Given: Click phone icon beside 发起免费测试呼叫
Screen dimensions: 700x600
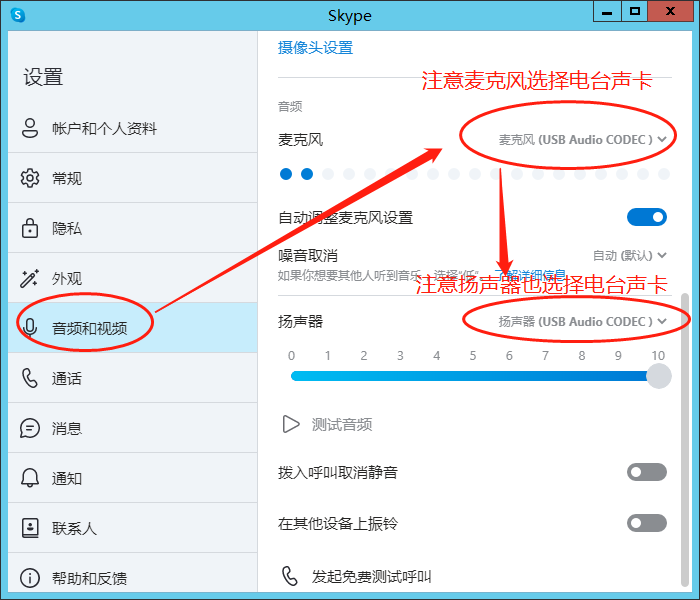Looking at the screenshot, I should (x=290, y=576).
